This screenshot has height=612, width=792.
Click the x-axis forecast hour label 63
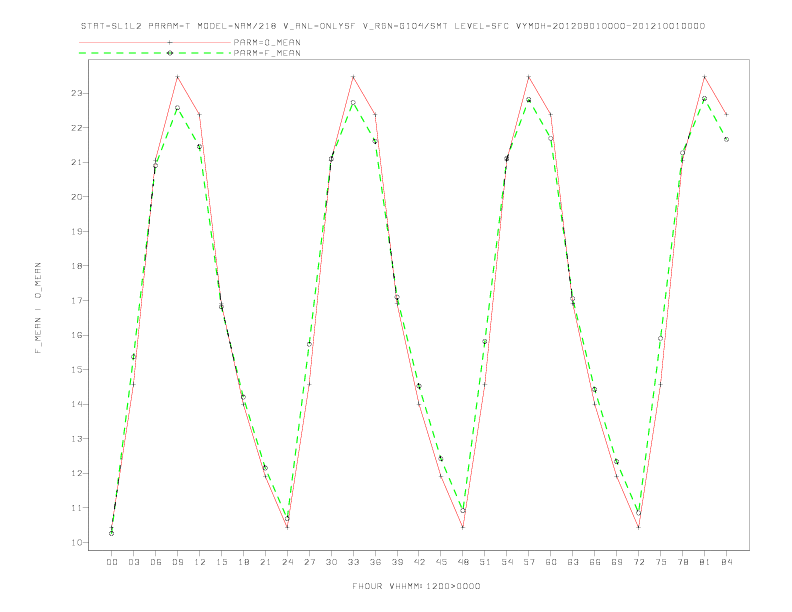(x=573, y=562)
